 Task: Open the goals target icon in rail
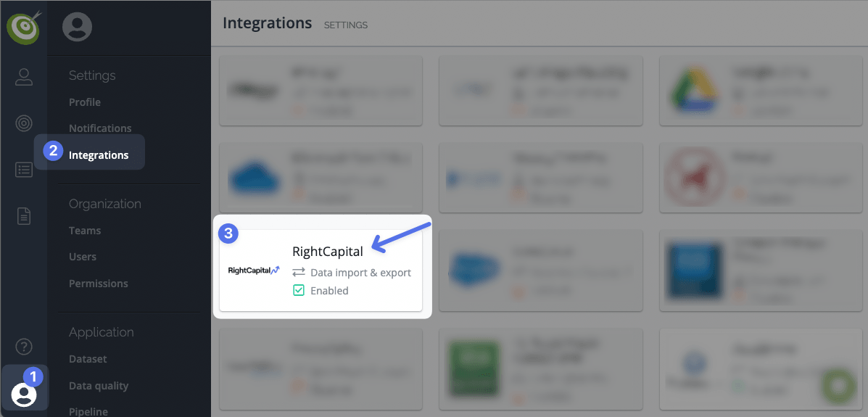point(24,123)
